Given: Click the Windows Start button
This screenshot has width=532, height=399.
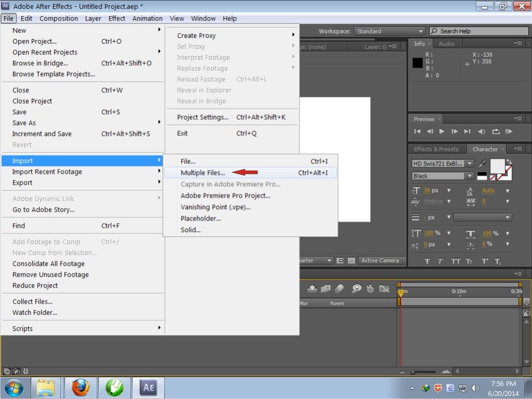Looking at the screenshot, I should coord(14,388).
